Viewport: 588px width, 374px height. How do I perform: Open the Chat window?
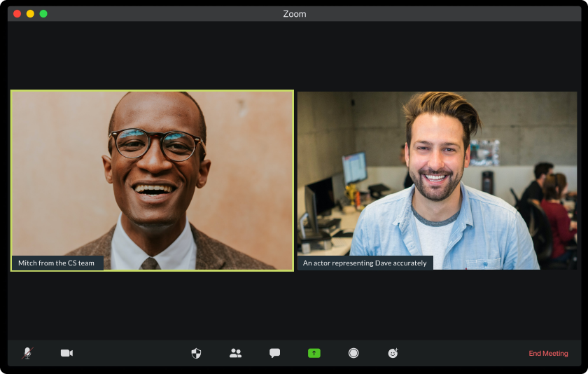point(274,353)
